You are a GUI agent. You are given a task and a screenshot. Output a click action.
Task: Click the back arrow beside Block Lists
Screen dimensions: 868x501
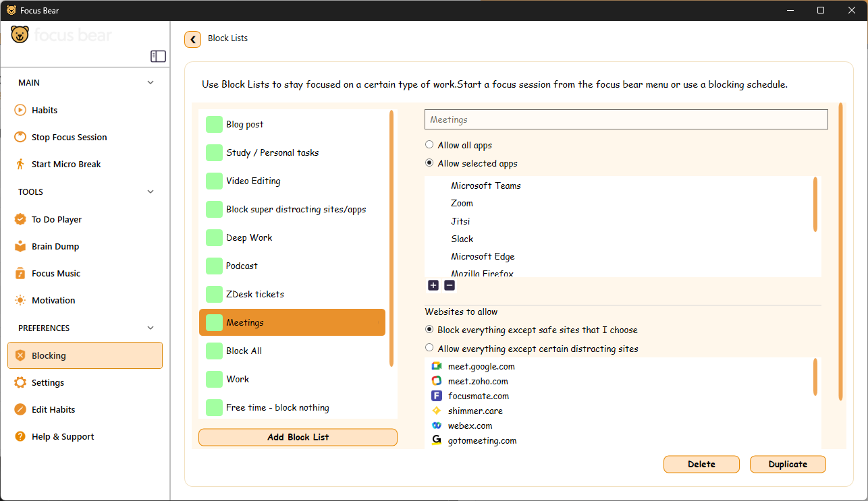pyautogui.click(x=192, y=39)
